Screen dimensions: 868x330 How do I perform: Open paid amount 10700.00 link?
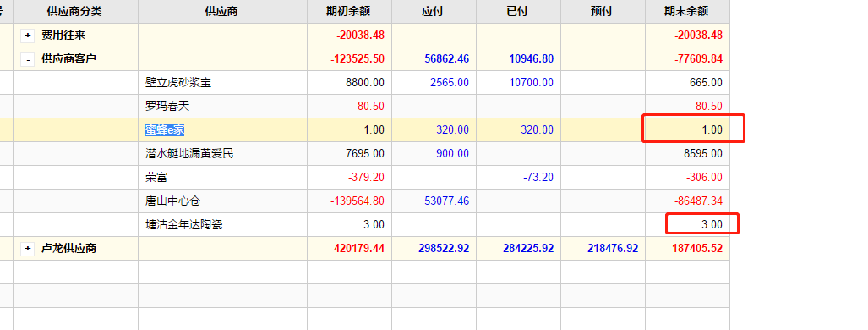tap(531, 83)
